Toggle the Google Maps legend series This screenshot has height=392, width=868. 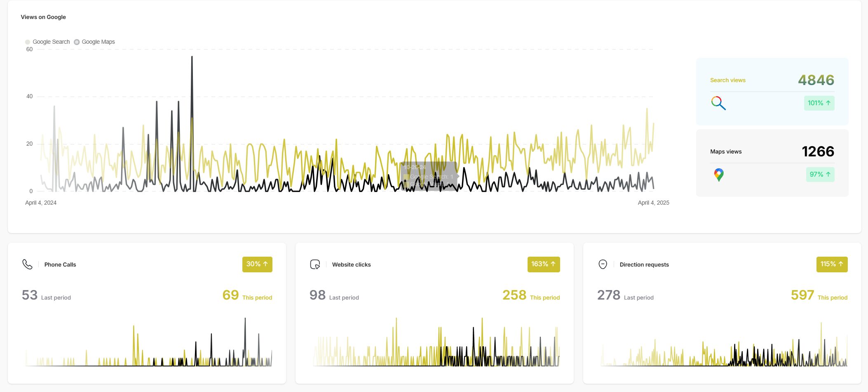[94, 42]
